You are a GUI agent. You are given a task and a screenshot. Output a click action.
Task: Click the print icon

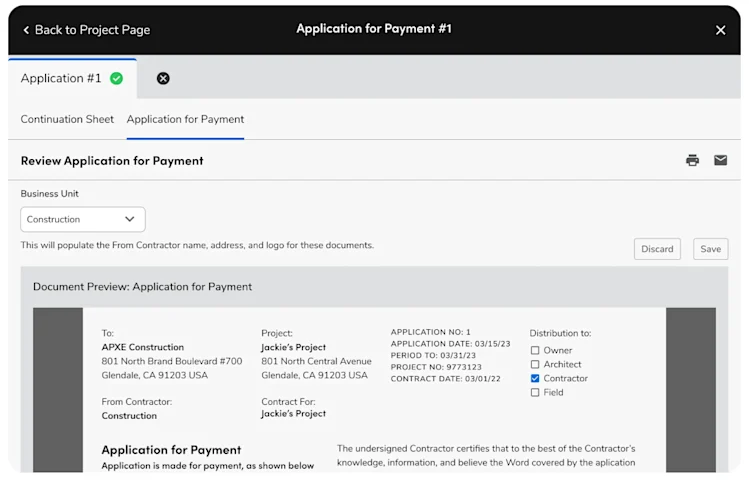click(692, 160)
